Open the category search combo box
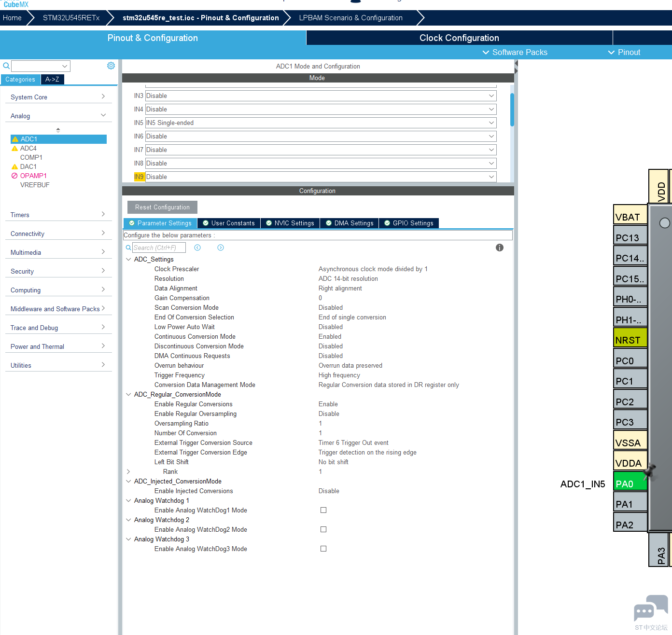Screen dimensions: 672x635 (x=41, y=66)
